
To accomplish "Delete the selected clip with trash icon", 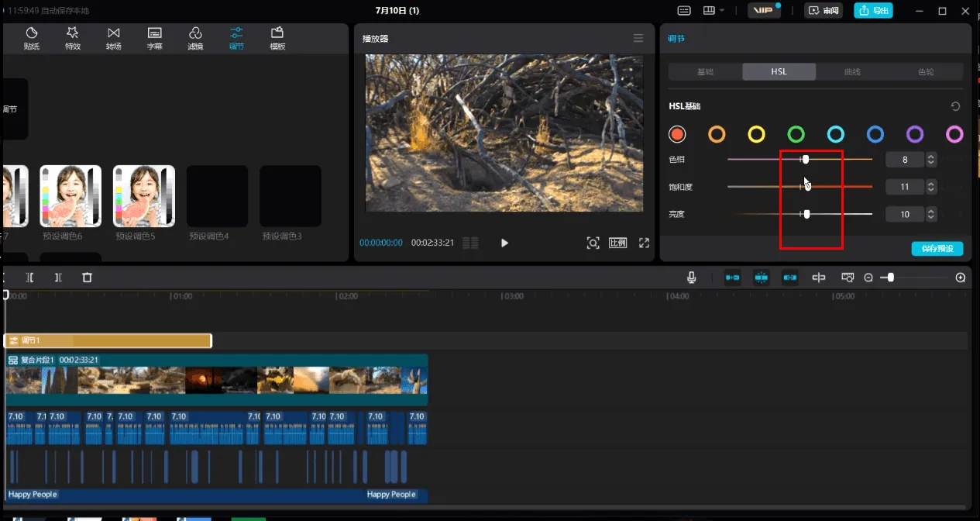I will pos(87,278).
